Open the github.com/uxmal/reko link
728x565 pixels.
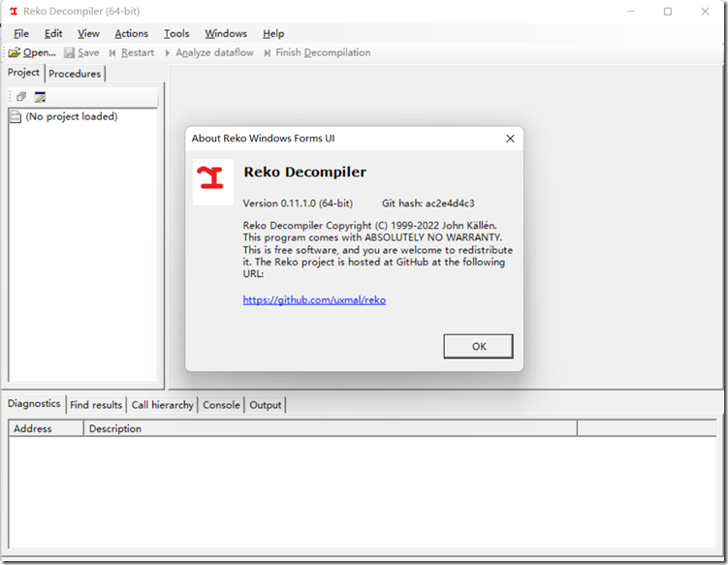click(x=314, y=300)
